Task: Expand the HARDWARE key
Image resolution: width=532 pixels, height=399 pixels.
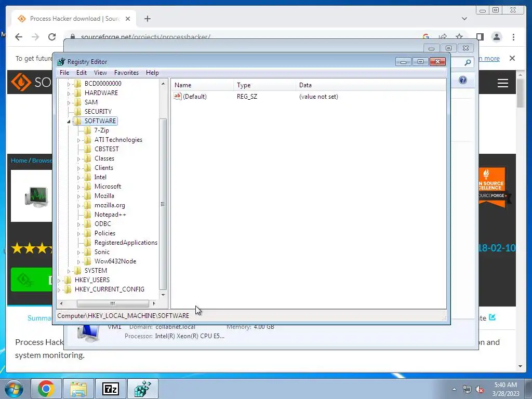Action: 69,94
